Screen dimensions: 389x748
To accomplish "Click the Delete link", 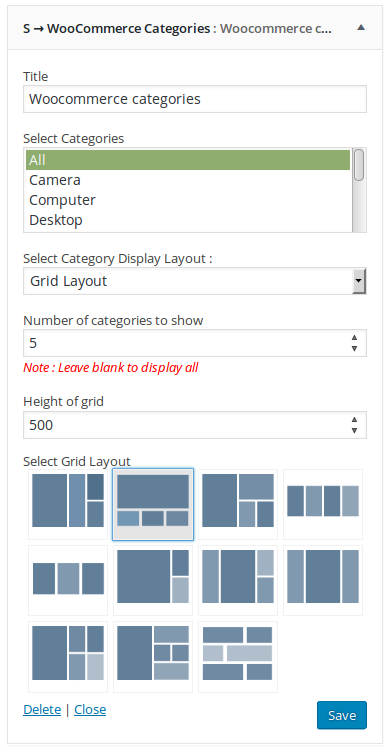I will pyautogui.click(x=42, y=710).
